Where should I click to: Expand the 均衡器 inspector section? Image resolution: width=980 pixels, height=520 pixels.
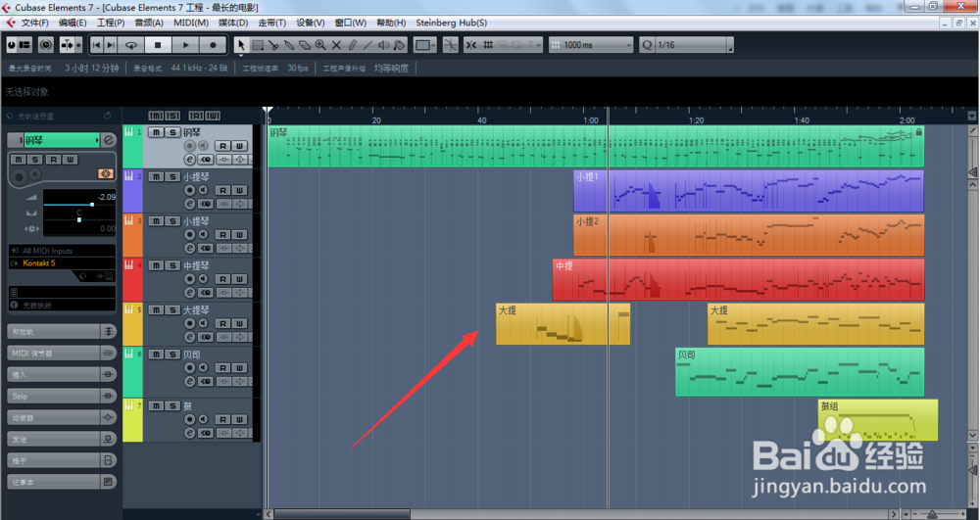coord(62,417)
